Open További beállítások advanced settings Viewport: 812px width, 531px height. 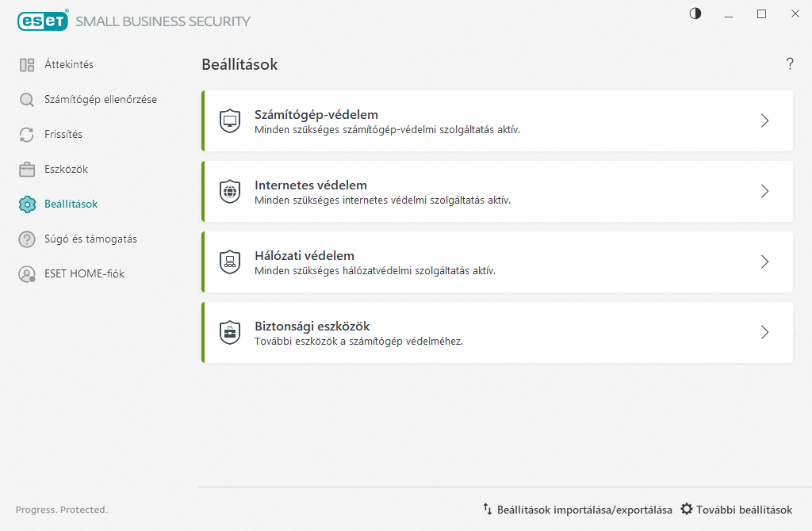click(x=744, y=510)
